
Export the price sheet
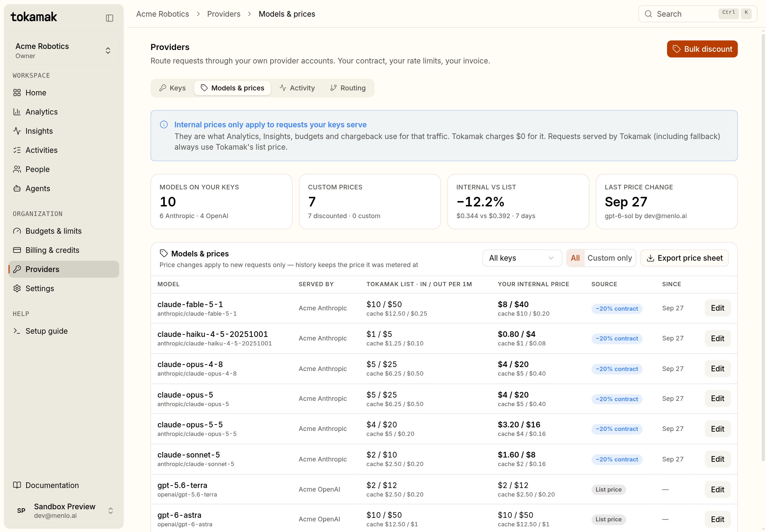click(684, 258)
